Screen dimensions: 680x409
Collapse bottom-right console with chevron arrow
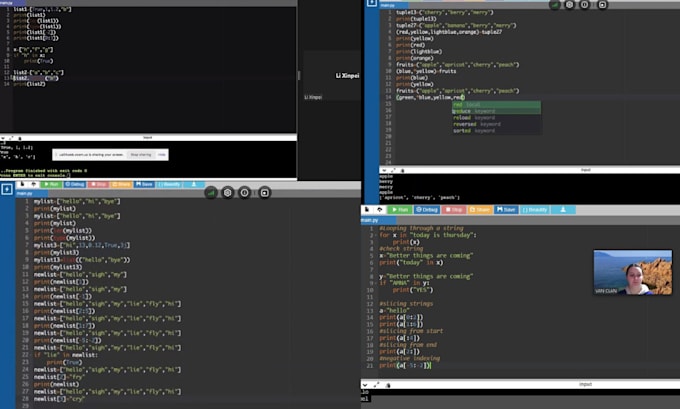tap(365, 385)
